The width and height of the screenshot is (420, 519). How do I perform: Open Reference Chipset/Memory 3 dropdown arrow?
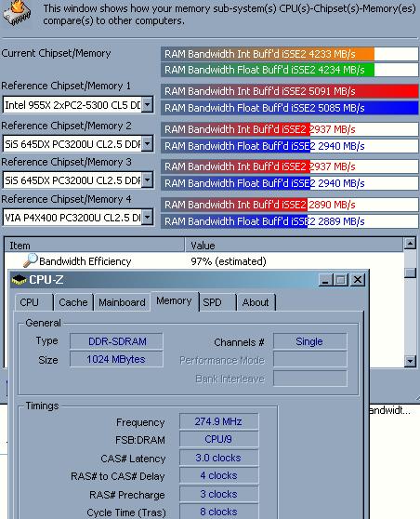147,180
